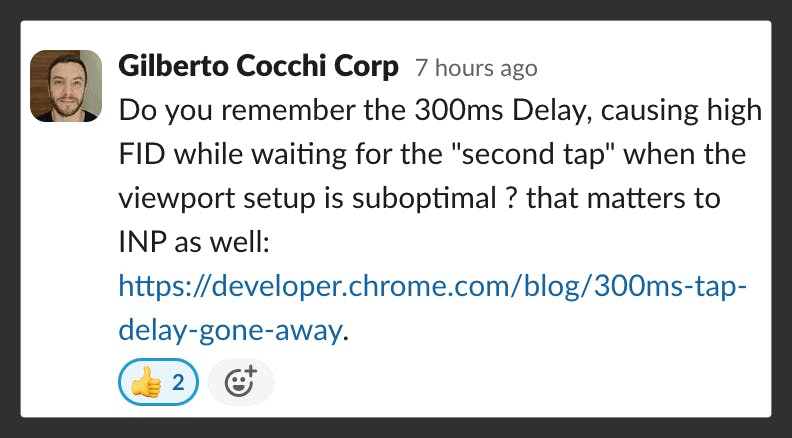The image size is (792, 438).
Task: Click the reaction count number 2
Action: 178,382
